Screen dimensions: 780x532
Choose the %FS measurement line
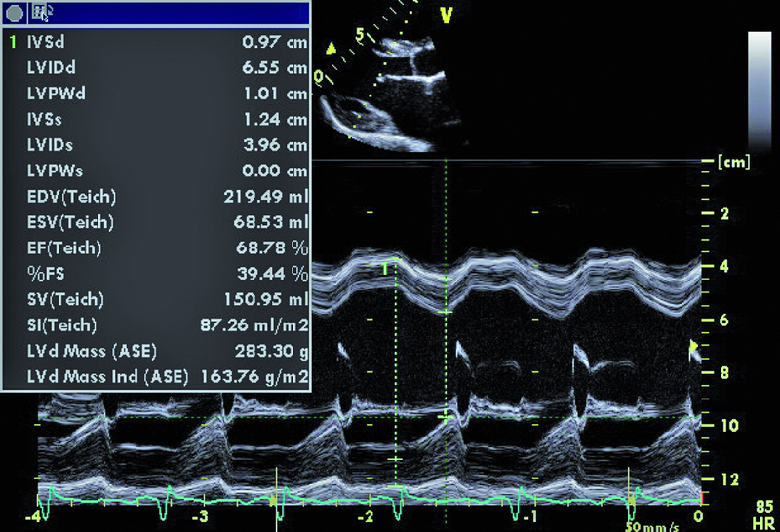(x=156, y=273)
